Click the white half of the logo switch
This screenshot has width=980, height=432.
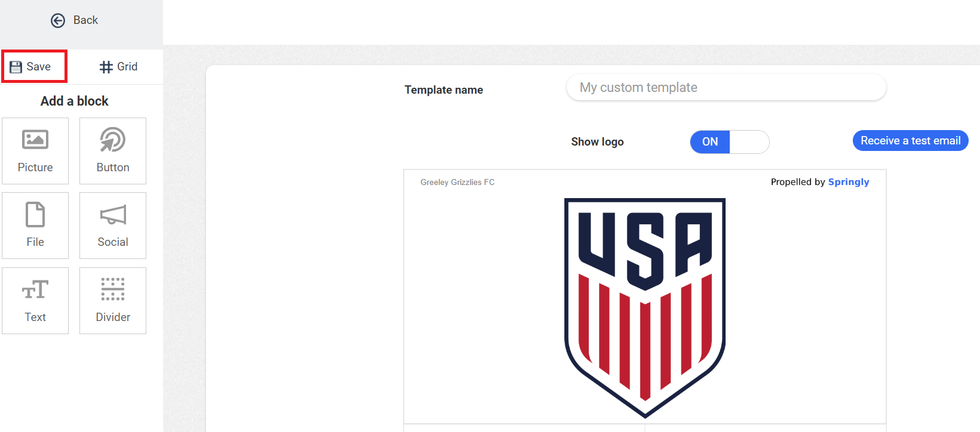[x=749, y=142]
